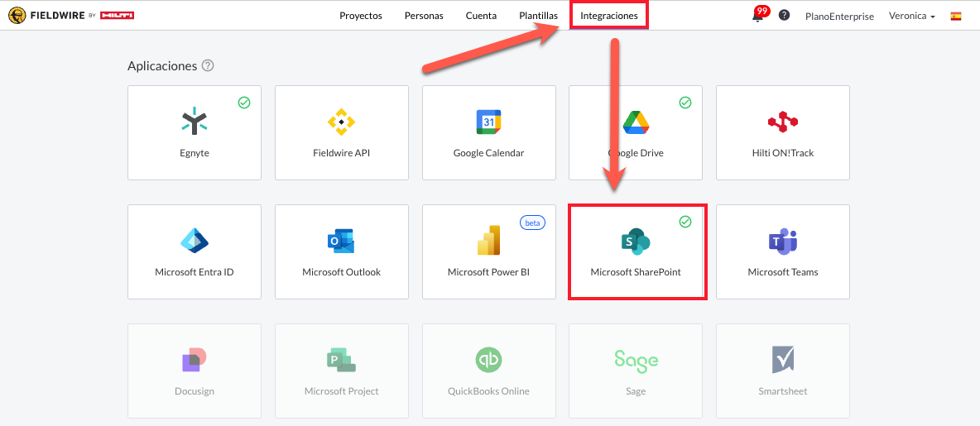This screenshot has width=980, height=426.
Task: Click the beta badge on Power BI
Action: (532, 222)
